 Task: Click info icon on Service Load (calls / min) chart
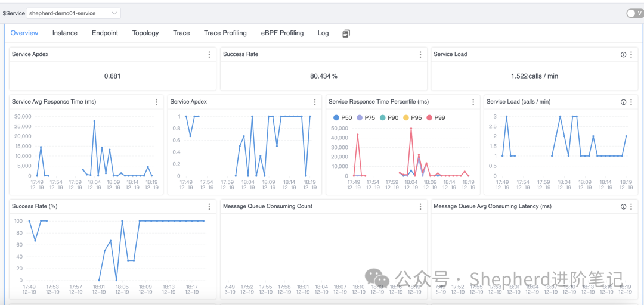click(x=623, y=102)
